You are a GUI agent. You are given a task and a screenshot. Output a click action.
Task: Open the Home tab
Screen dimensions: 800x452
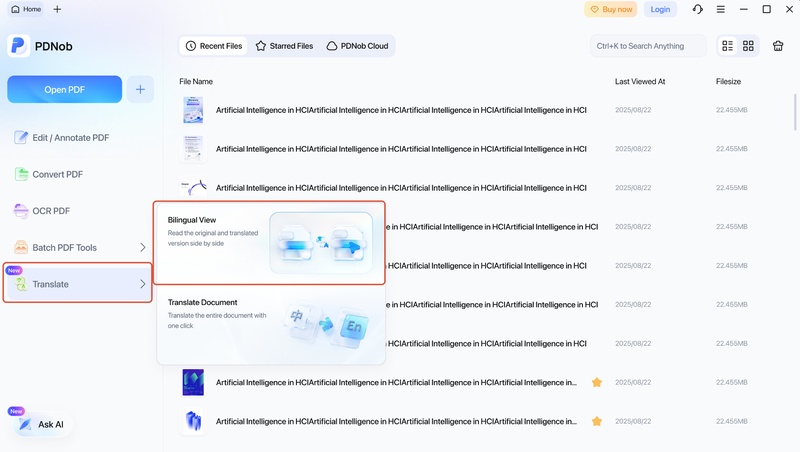coord(26,9)
